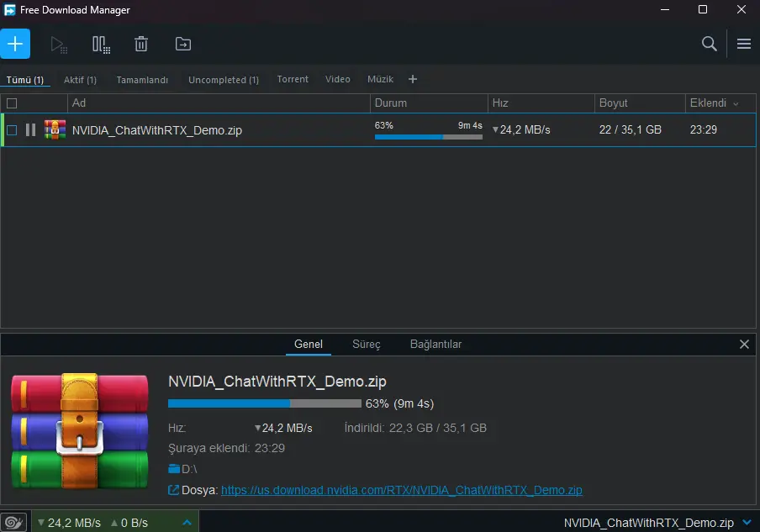Click the 63% progress bar in the list row
Image resolution: width=760 pixels, height=532 pixels.
tap(429, 137)
